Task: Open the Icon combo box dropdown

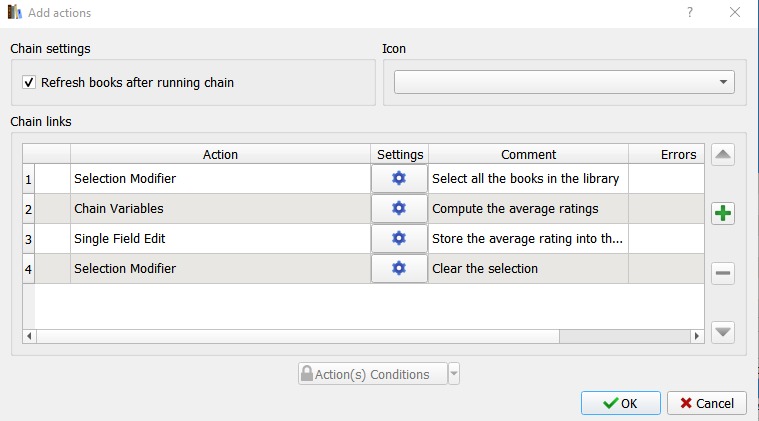Action: 723,83
